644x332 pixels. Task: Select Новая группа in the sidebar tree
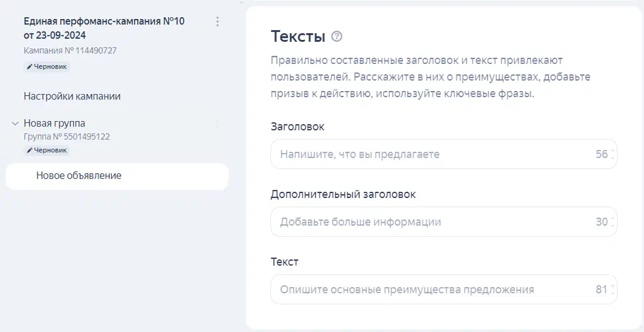(x=55, y=123)
